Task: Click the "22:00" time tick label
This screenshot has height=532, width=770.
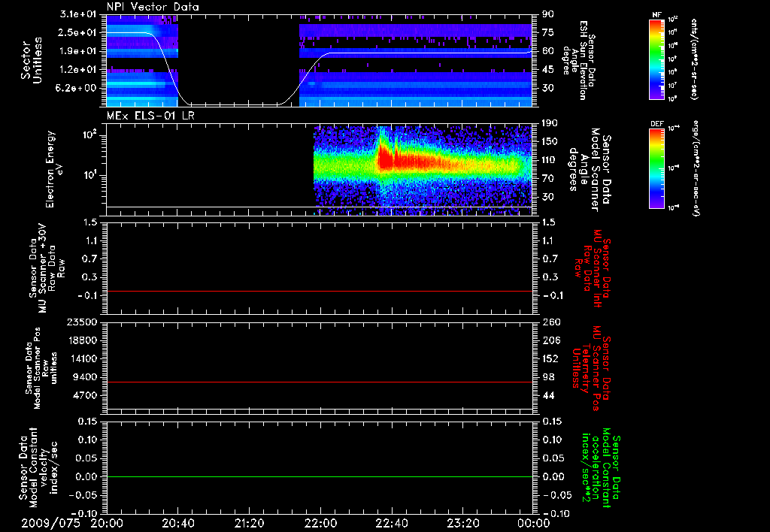Action: (320, 523)
